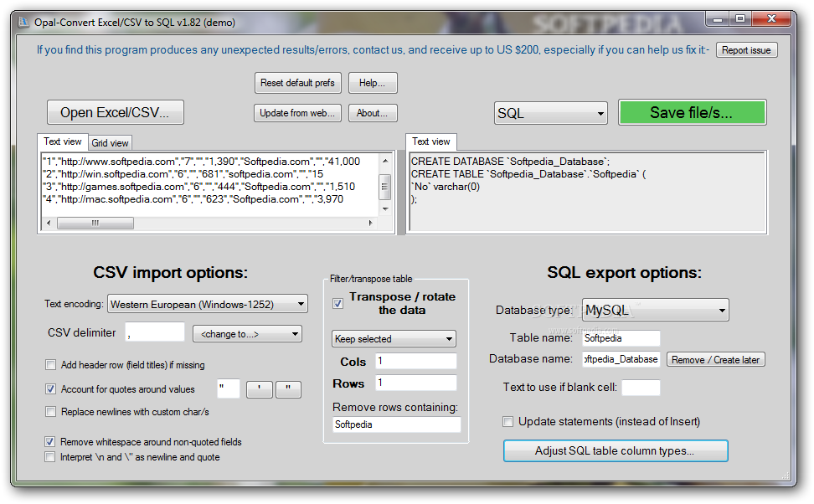Viewport: 814px width, 504px height.
Task: Click the Opal-Convert app icon in title bar
Action: pyautogui.click(x=23, y=23)
